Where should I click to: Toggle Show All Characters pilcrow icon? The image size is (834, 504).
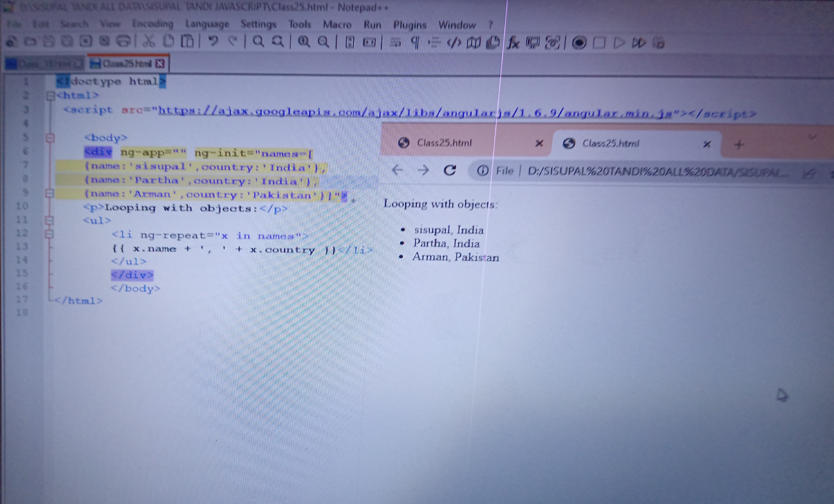click(x=415, y=43)
